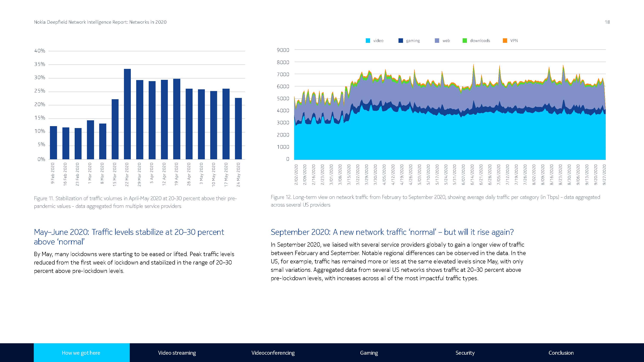This screenshot has height=362, width=644.
Task: Jump to the Conclusion tab
Action: point(561,353)
